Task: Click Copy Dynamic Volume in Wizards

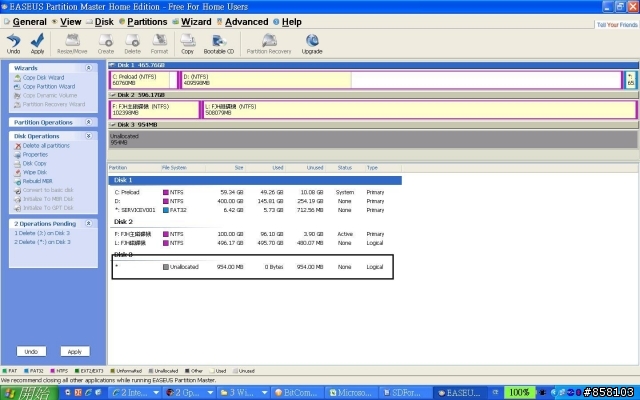Action: (46, 96)
